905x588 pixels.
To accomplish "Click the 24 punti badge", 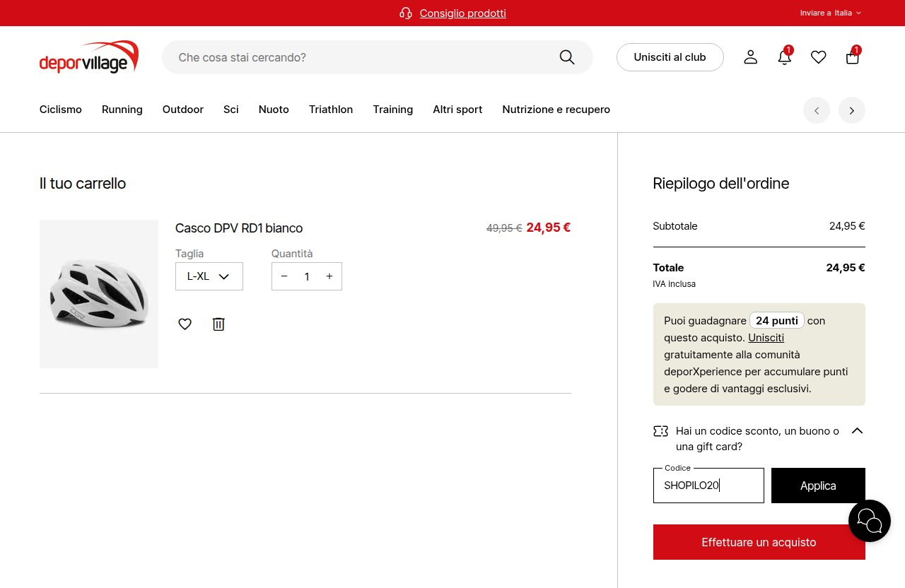I will click(x=777, y=321).
